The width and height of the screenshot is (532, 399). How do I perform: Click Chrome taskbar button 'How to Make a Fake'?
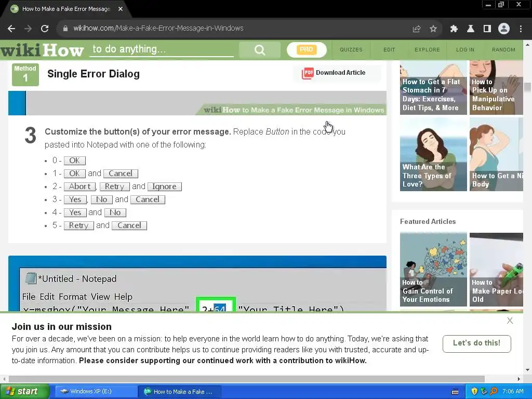pyautogui.click(x=180, y=392)
